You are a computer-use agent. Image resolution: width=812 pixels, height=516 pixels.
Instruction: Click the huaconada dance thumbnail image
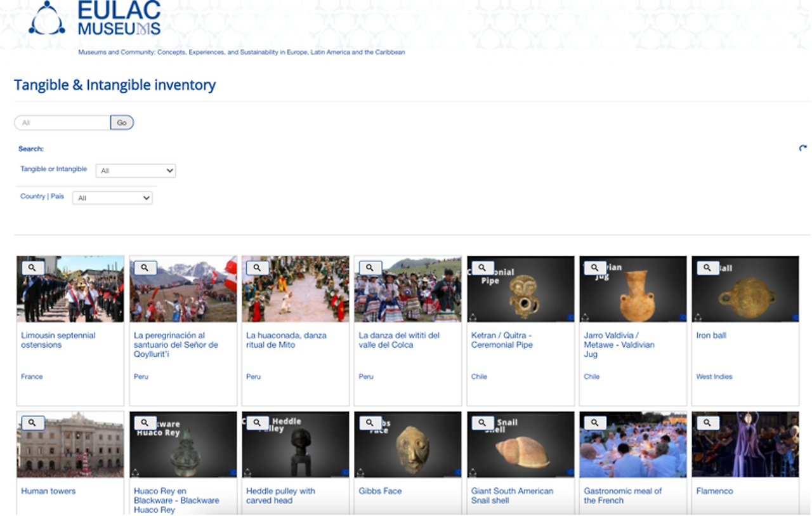pyautogui.click(x=296, y=289)
